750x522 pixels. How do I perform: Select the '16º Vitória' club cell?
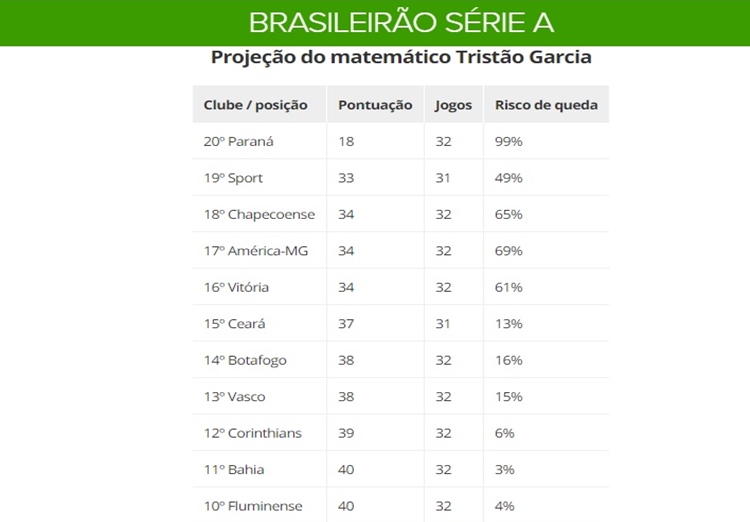[236, 287]
